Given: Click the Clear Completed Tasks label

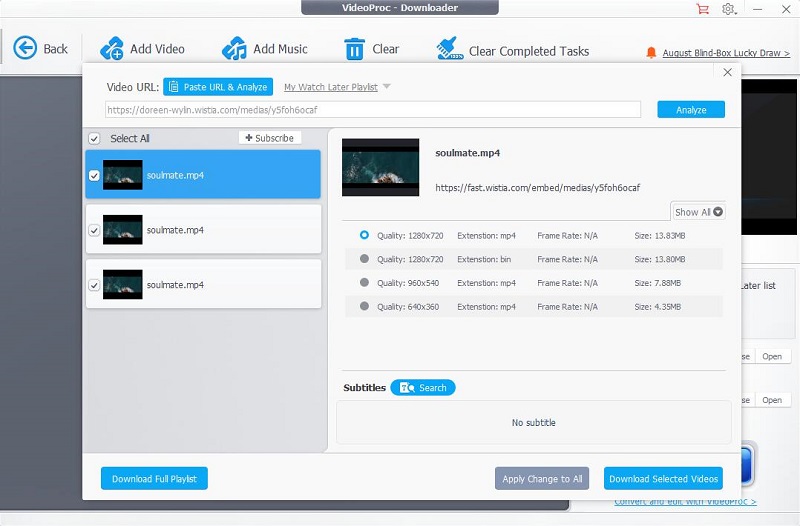Looking at the screenshot, I should [529, 52].
